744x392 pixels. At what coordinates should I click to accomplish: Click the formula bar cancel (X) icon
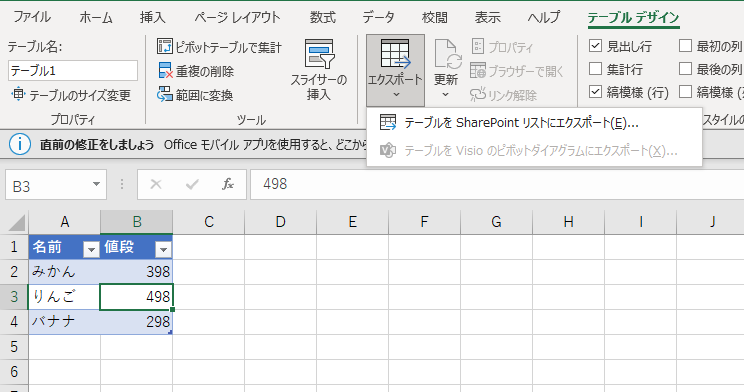point(156,184)
